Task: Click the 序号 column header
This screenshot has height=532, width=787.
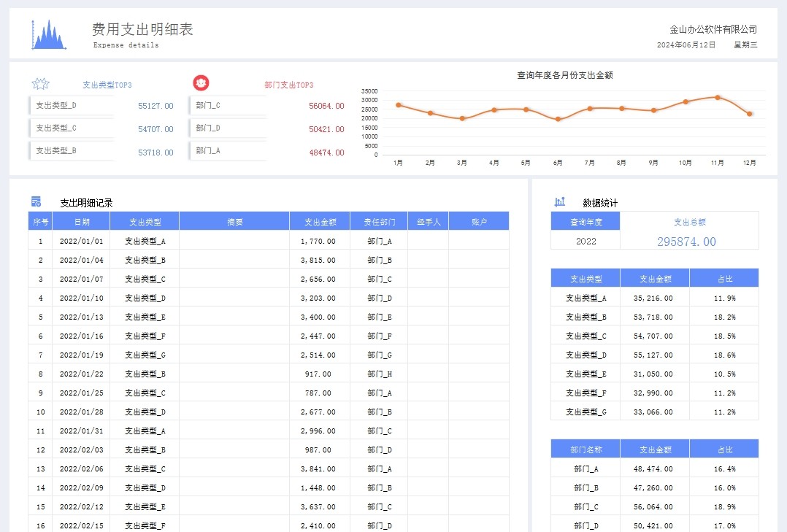Action: (x=40, y=221)
